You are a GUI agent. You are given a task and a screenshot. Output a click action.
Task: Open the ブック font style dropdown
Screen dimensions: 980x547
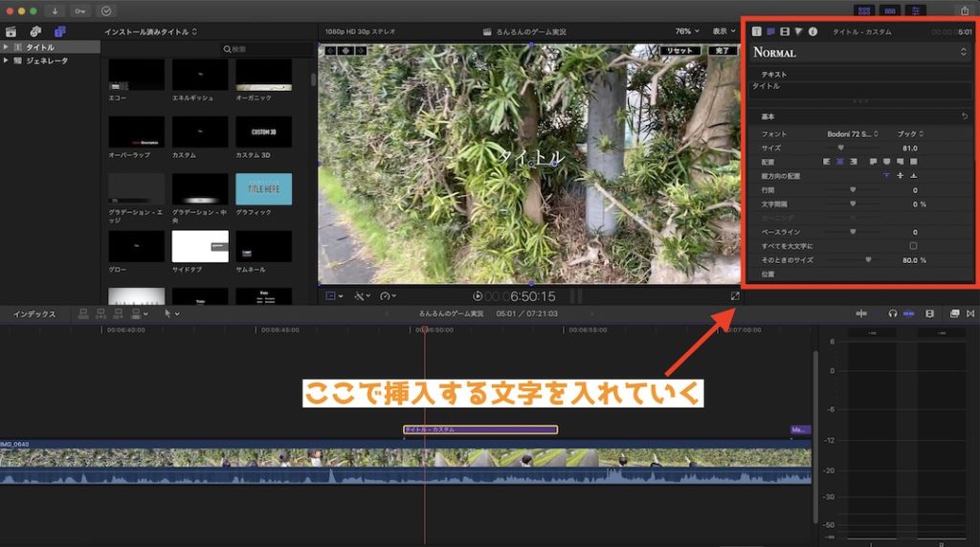tap(910, 134)
